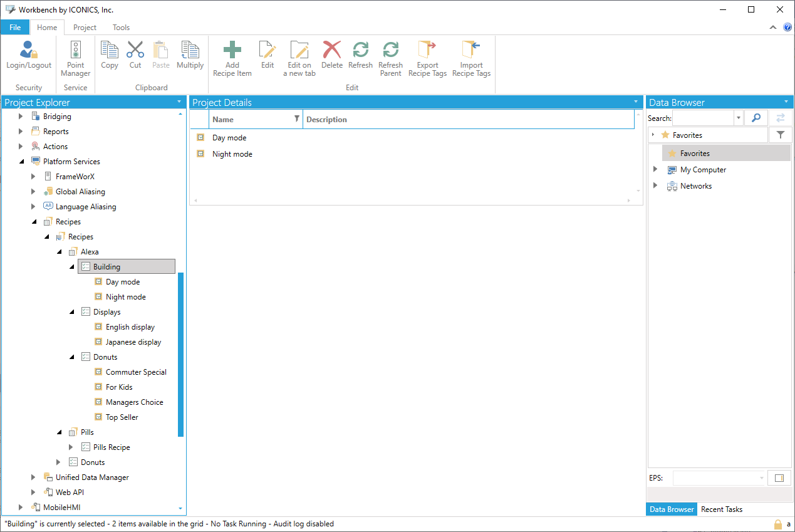Click the Point Manager traffic light icon
Screen dimensions: 795x532
(75, 51)
